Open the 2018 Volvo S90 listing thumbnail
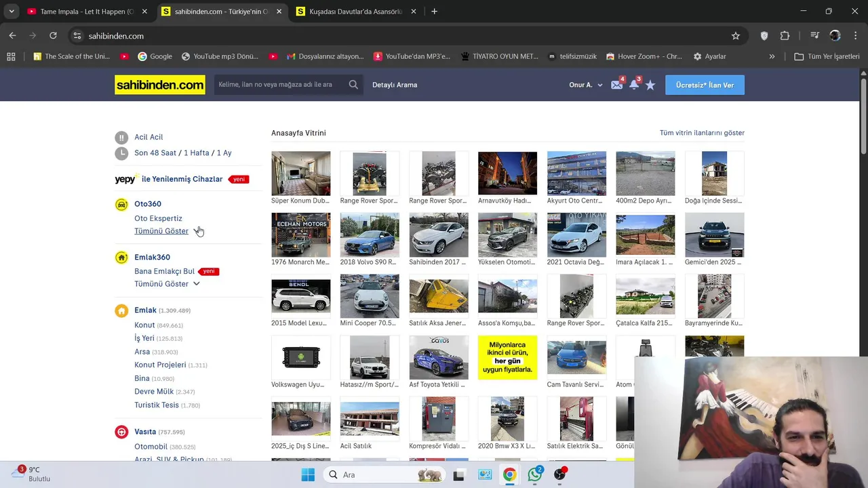The width and height of the screenshot is (868, 488). (x=370, y=235)
